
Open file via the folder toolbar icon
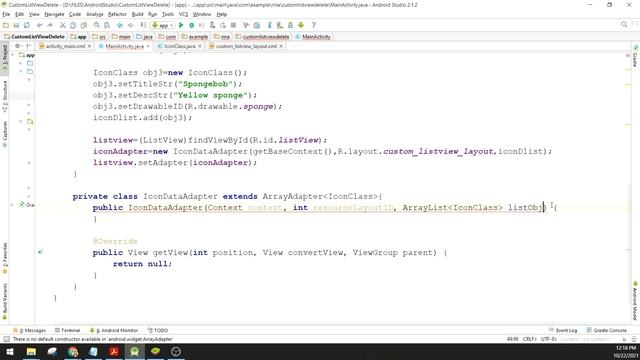[x=6, y=25]
